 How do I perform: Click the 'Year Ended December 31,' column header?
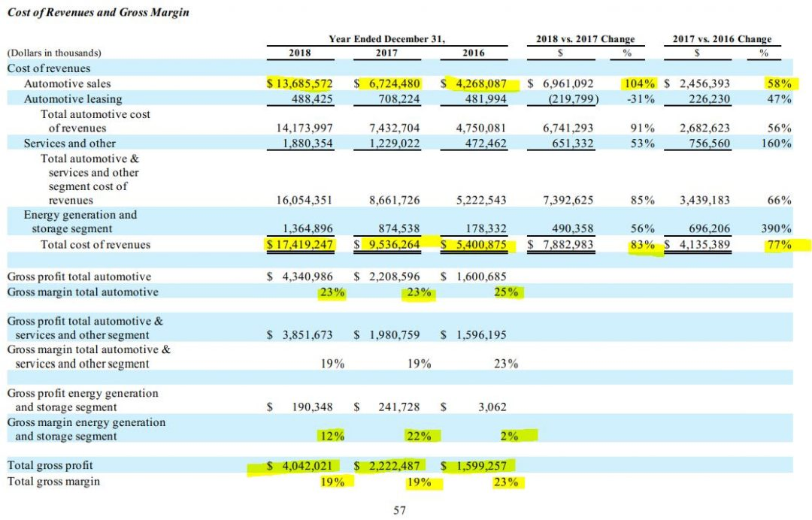point(387,39)
